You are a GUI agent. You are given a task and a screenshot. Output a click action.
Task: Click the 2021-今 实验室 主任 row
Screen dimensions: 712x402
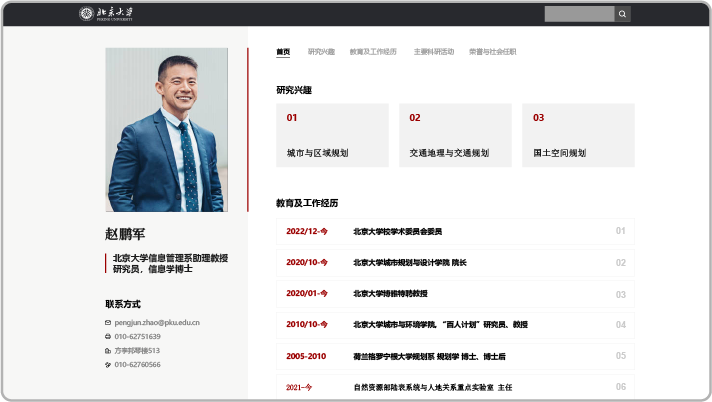(x=455, y=387)
